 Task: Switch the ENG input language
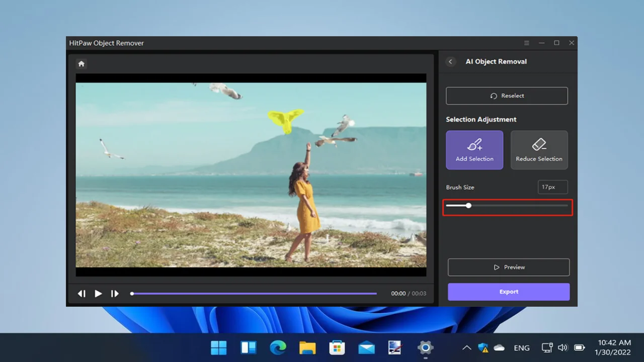click(x=522, y=348)
